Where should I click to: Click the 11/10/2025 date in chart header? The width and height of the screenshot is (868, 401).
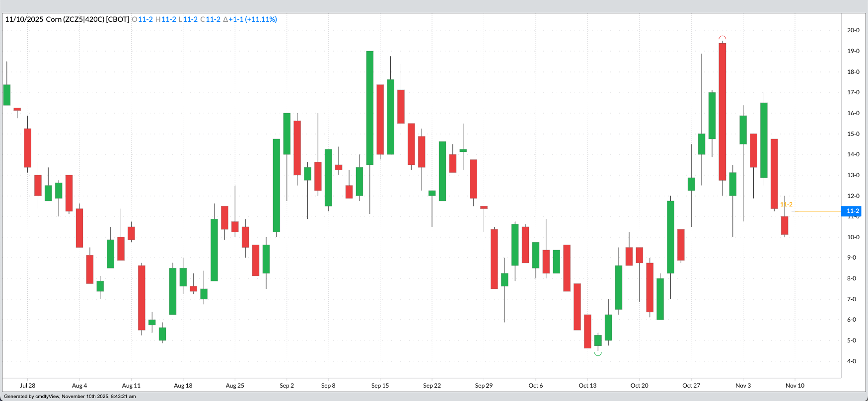point(24,19)
